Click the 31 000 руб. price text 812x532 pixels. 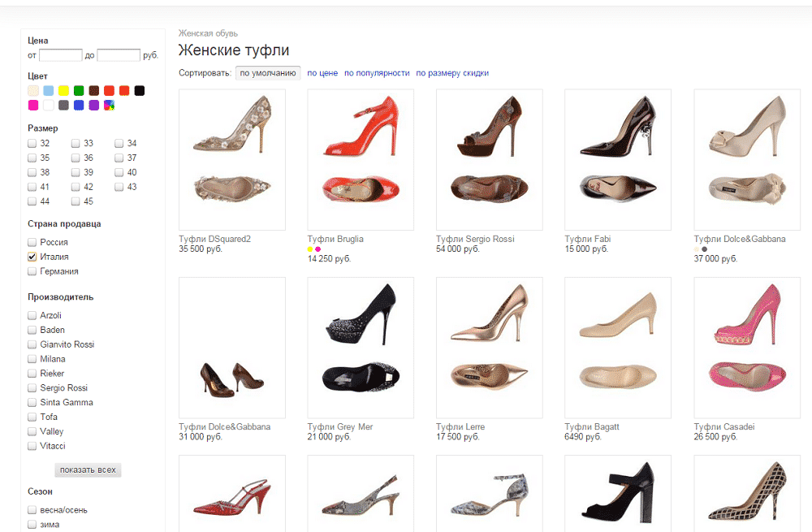pos(201,437)
